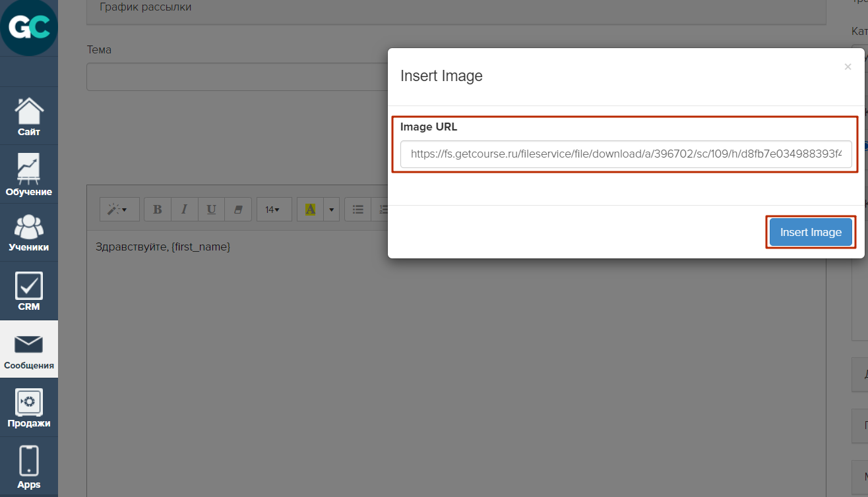868x497 pixels.
Task: Click the eraser remove-formatting icon
Action: coord(238,210)
